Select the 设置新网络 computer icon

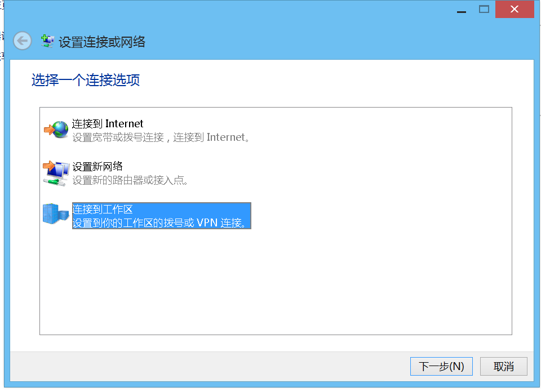pos(55,172)
